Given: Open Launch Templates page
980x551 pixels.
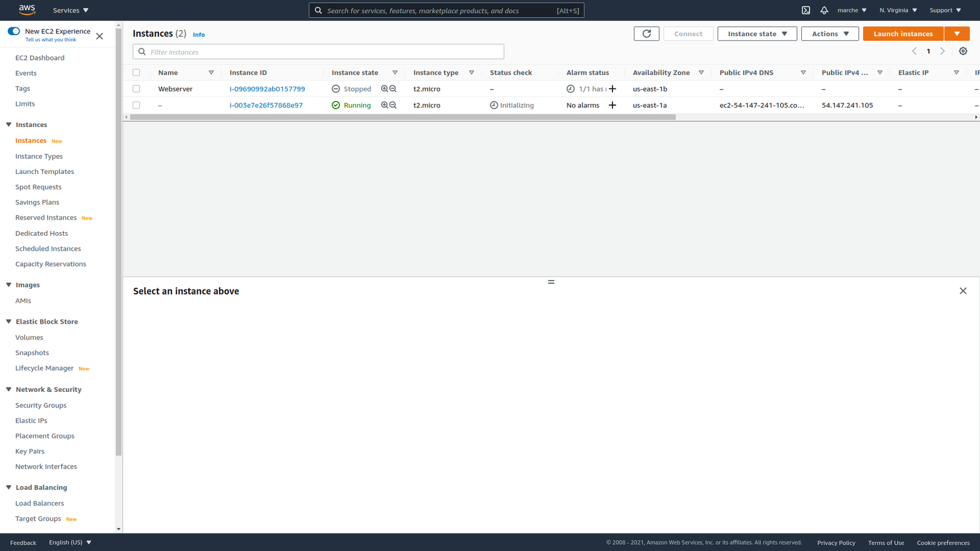Looking at the screenshot, I should [45, 172].
